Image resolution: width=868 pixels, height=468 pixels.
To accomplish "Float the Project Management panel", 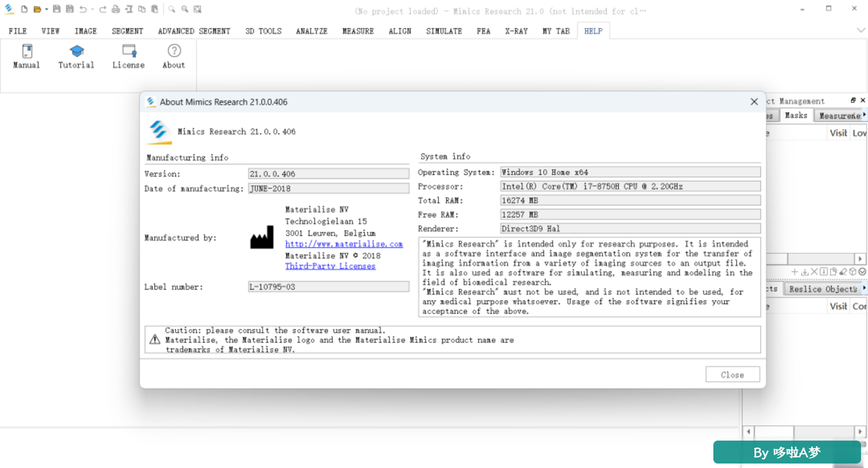I will (854, 100).
